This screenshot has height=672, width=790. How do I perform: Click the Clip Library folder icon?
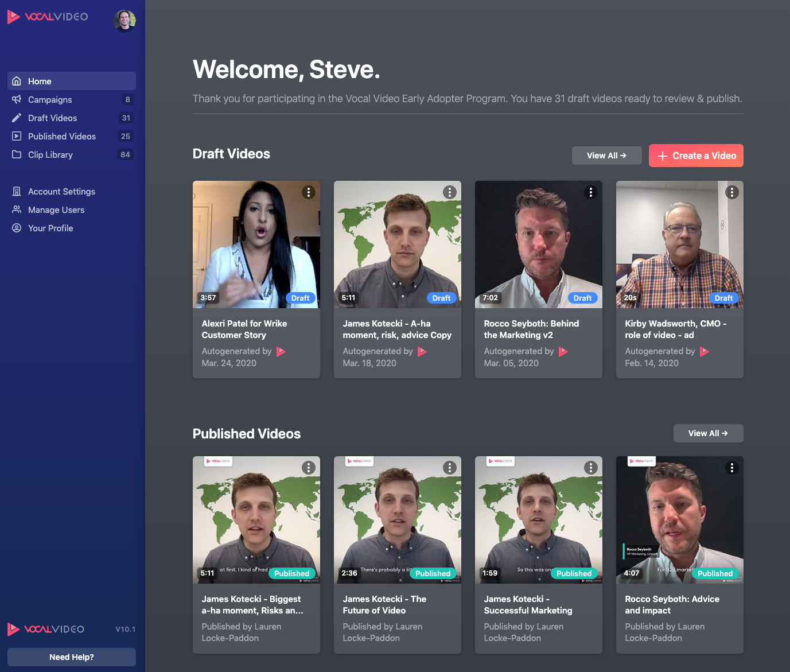[17, 154]
